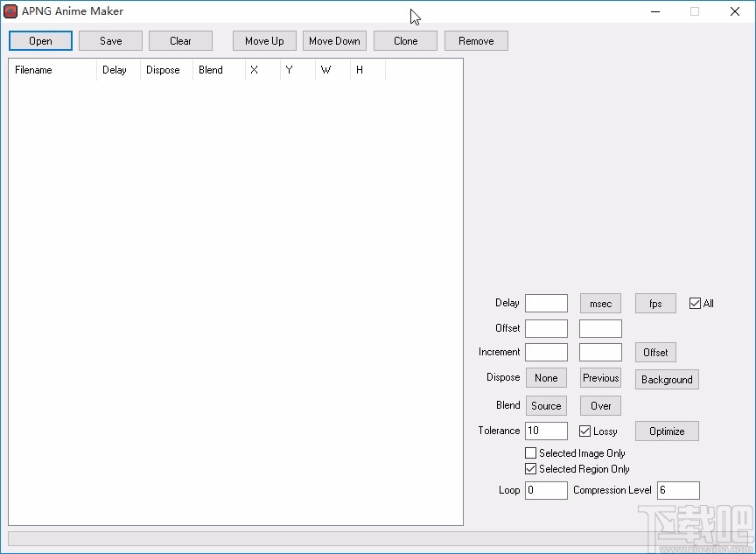Screen dimensions: 756x554
Task: Click the APNG Anime Maker title bar icon
Action: (x=10, y=11)
